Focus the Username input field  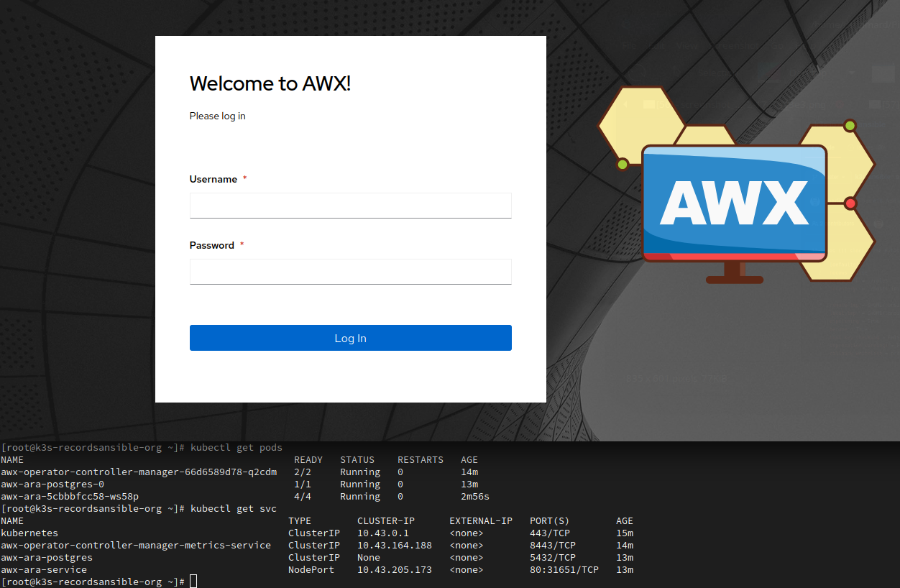tap(350, 205)
